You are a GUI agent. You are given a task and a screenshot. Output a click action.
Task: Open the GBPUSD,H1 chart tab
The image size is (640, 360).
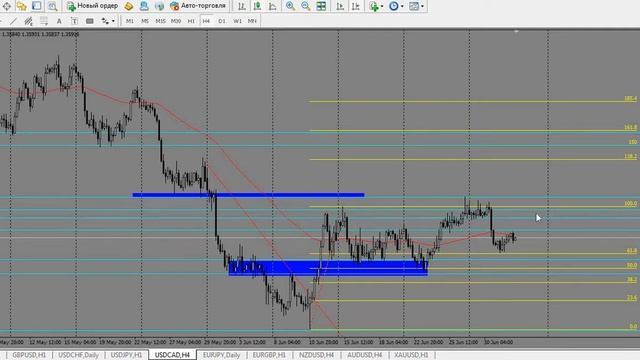pyautogui.click(x=29, y=355)
